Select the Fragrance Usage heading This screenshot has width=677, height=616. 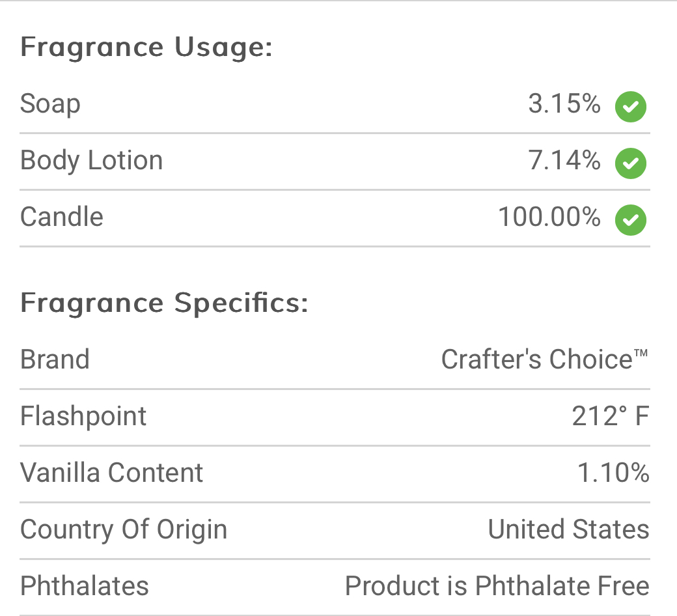point(146,48)
